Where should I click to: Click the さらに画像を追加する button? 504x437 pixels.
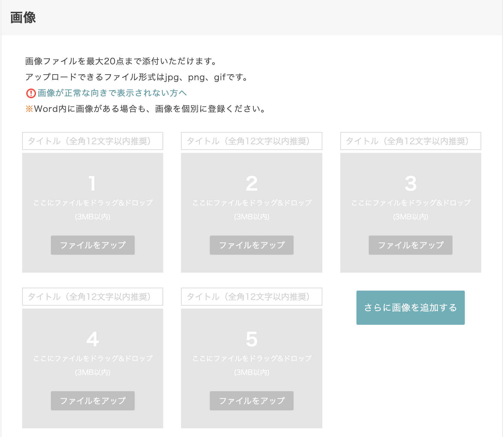pos(410,308)
